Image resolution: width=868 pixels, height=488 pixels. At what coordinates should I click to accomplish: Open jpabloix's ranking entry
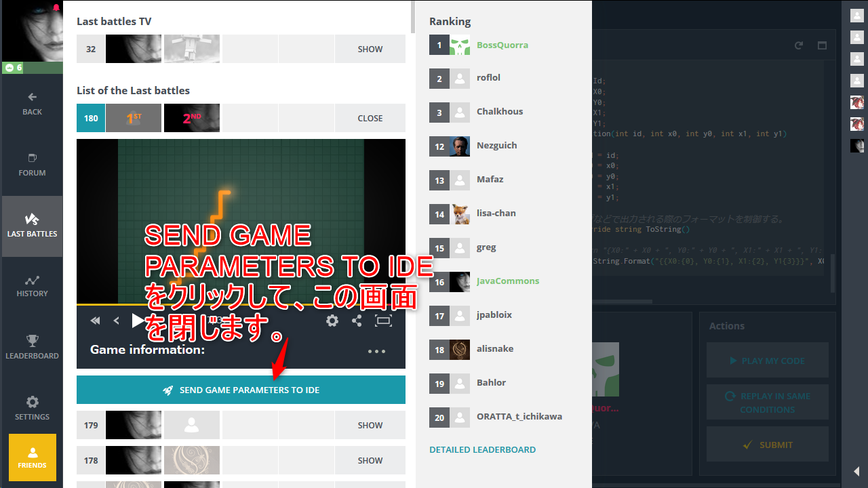[x=494, y=314]
